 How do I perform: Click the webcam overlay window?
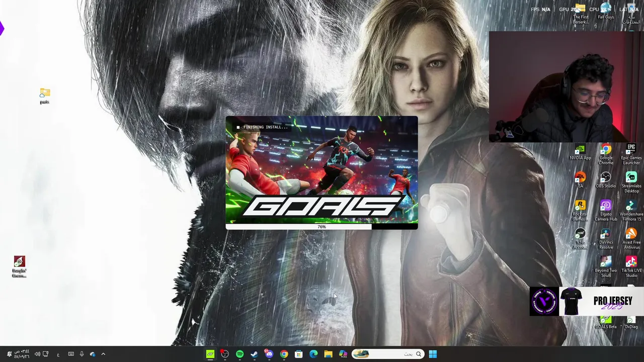coord(566,86)
